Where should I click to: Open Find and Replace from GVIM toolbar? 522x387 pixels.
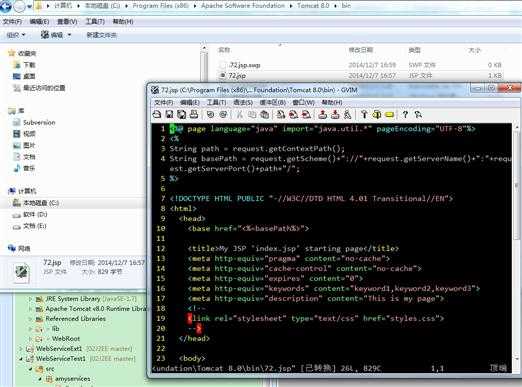(x=281, y=115)
